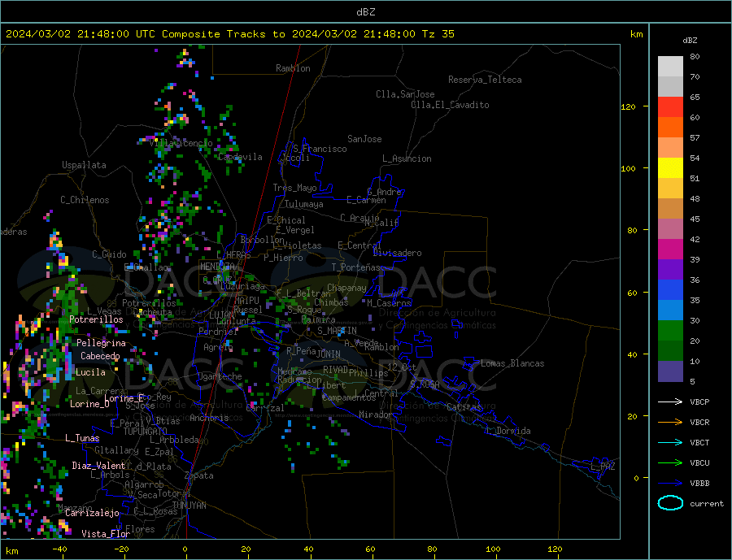Select the red 65–60 dBZ swatch

[670, 106]
